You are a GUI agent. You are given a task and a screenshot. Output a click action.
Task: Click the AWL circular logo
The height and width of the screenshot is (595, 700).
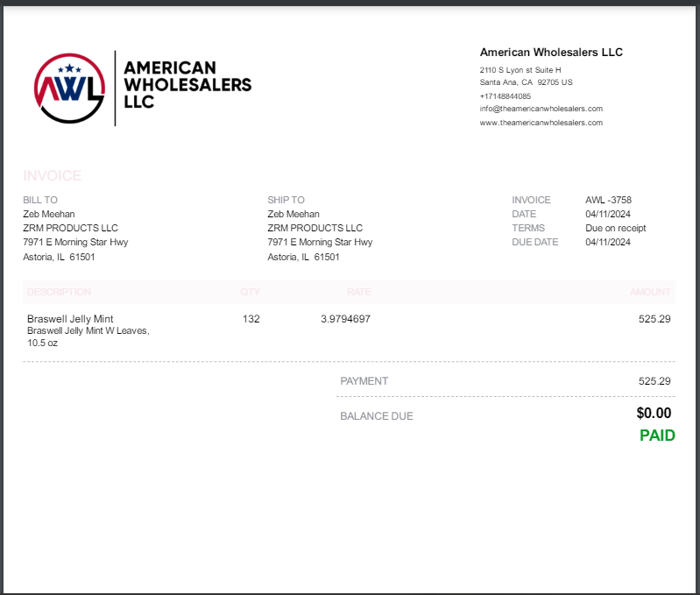(69, 89)
